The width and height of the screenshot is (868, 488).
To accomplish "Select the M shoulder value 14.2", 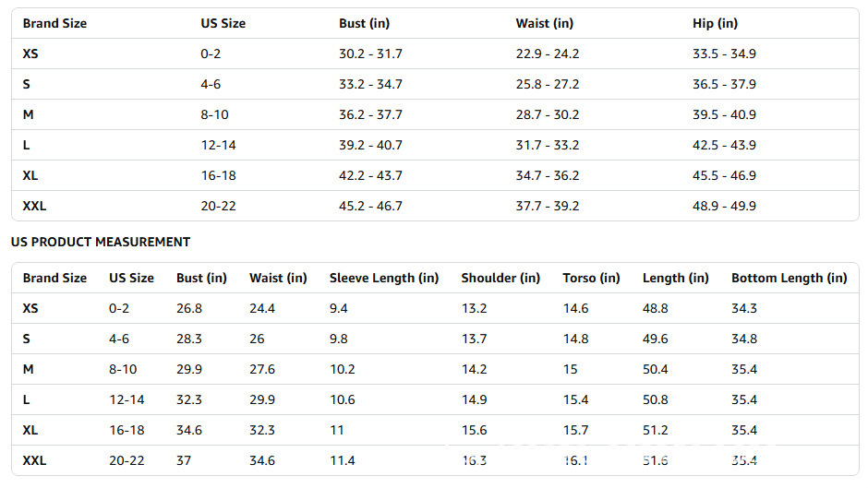I will pyautogui.click(x=474, y=369).
